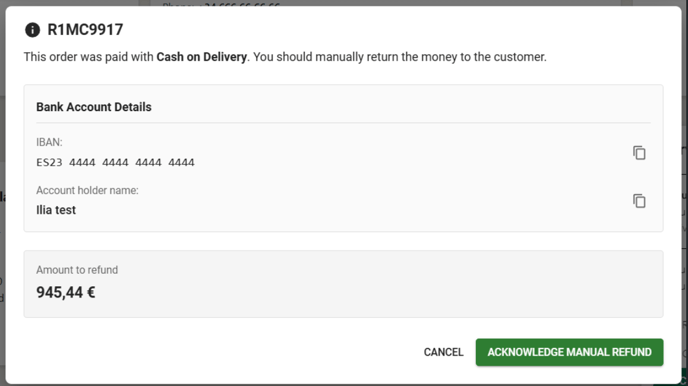This screenshot has width=688, height=386.
Task: Click the This order was paid with text
Action: coord(89,57)
